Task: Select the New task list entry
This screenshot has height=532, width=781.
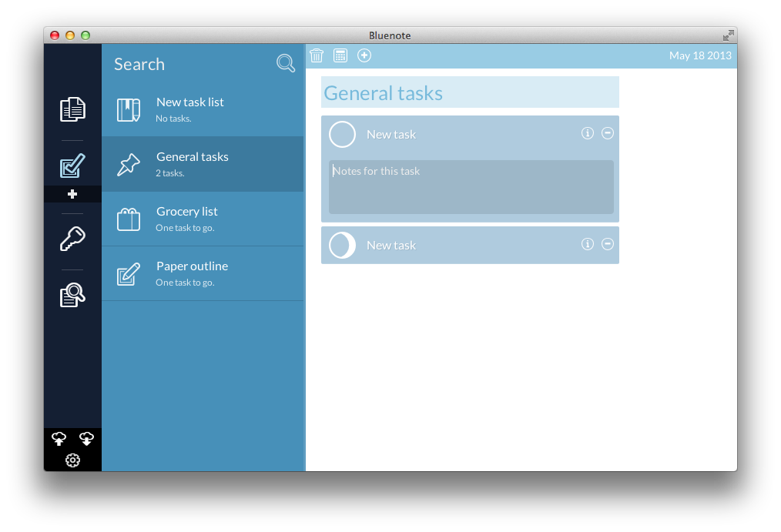Action: tap(203, 109)
